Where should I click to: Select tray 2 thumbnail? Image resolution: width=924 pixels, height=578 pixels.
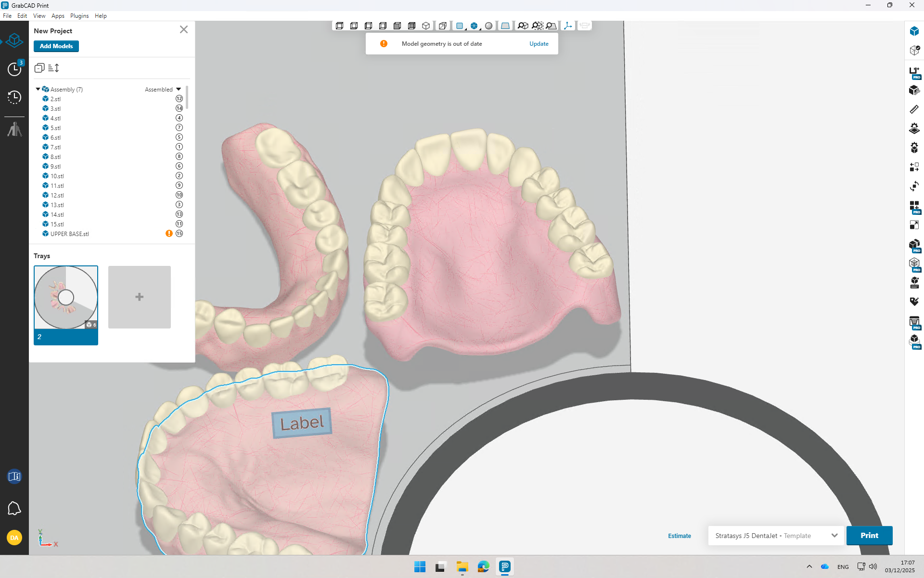[x=66, y=298]
